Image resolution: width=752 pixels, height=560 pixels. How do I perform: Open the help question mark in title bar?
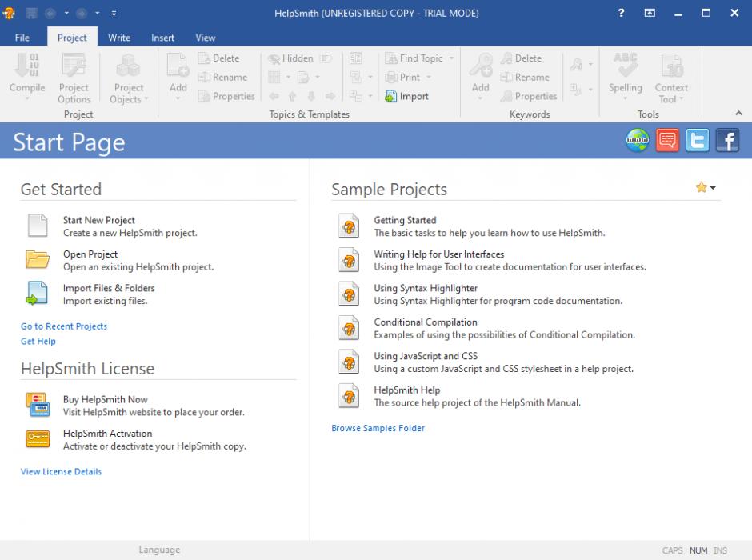point(621,13)
